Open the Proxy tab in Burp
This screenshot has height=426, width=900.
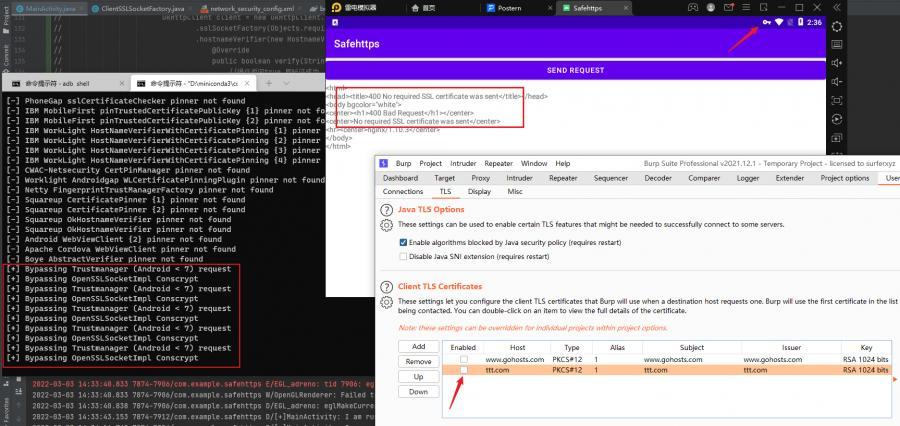pos(481,178)
